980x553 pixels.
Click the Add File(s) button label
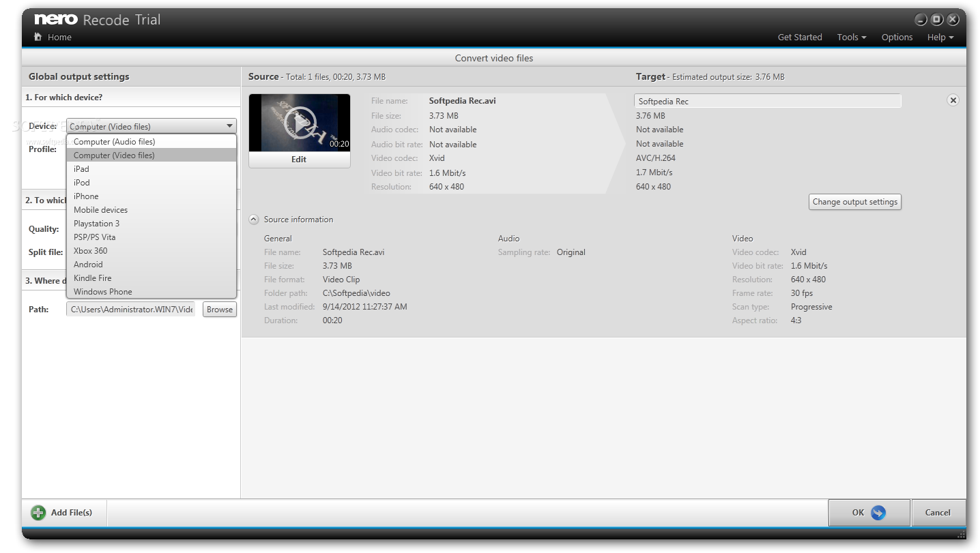(x=72, y=513)
